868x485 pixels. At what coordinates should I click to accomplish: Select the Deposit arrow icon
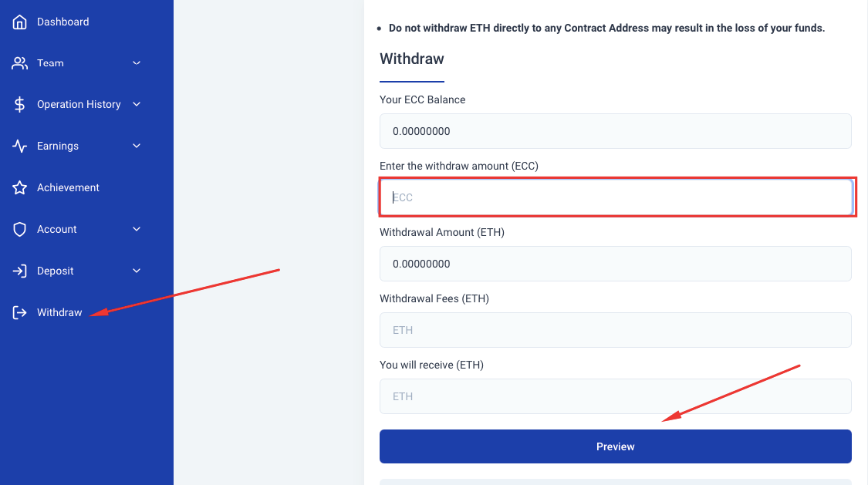coord(19,271)
